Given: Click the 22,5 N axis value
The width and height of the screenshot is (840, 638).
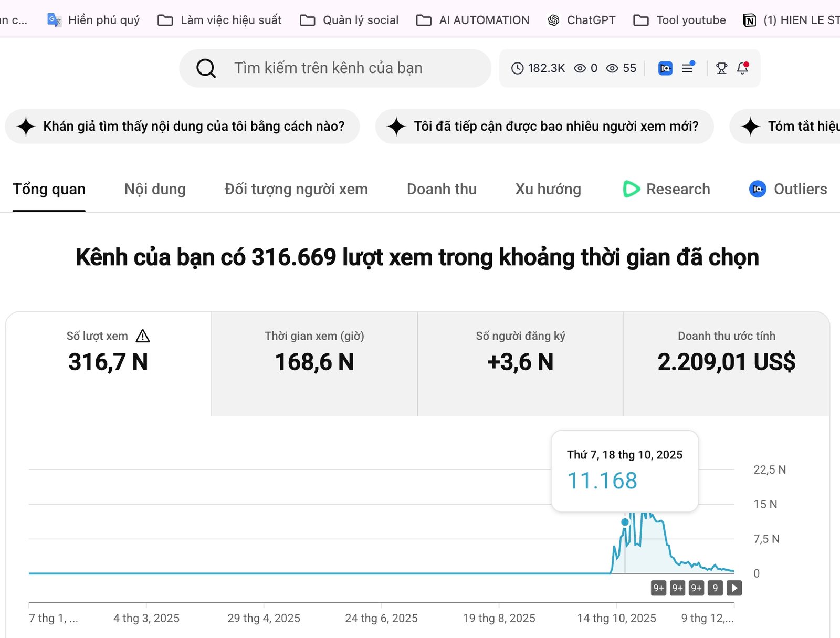Looking at the screenshot, I should click(x=770, y=469).
